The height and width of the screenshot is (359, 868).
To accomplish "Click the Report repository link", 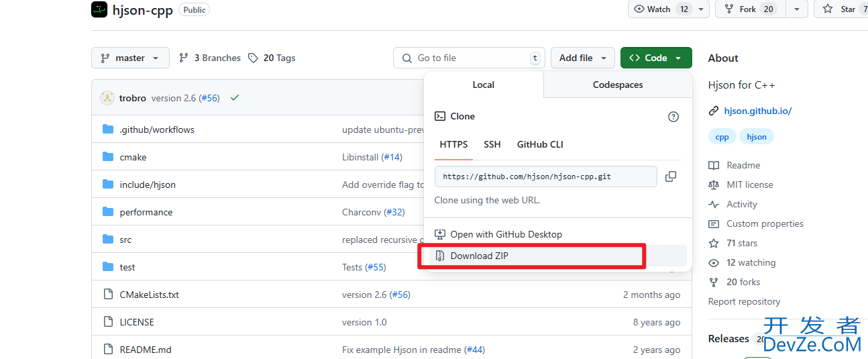I will tap(744, 301).
